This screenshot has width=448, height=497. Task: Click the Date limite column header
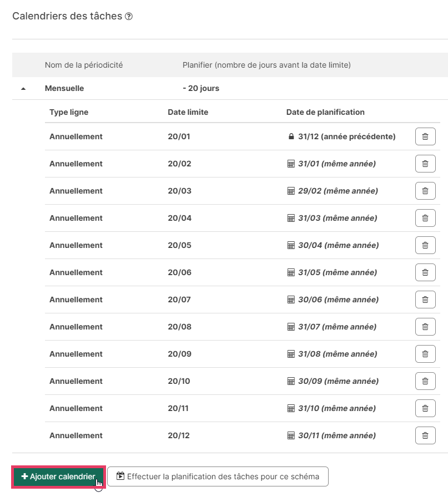(188, 112)
